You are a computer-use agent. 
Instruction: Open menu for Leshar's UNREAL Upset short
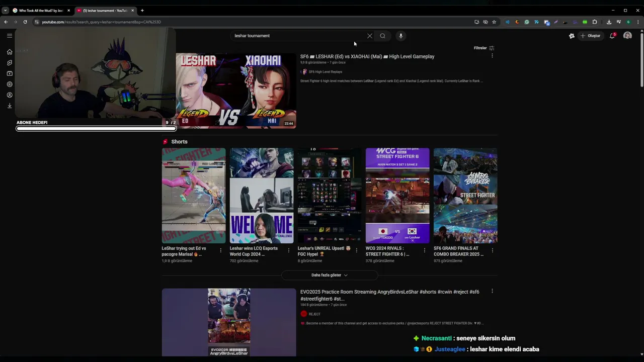(x=357, y=250)
